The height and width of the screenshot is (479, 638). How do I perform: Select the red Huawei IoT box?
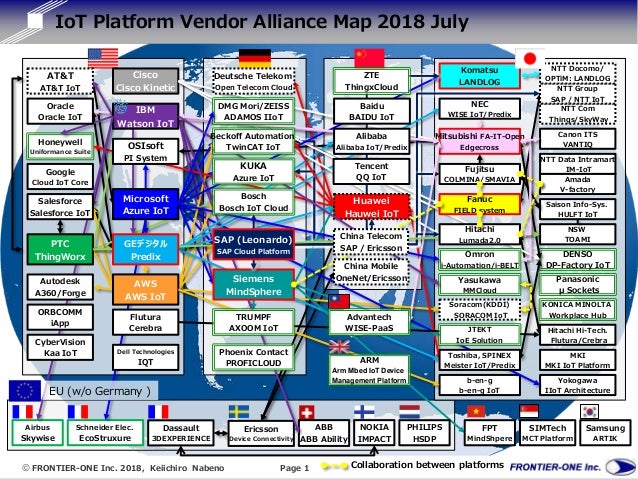(x=371, y=207)
